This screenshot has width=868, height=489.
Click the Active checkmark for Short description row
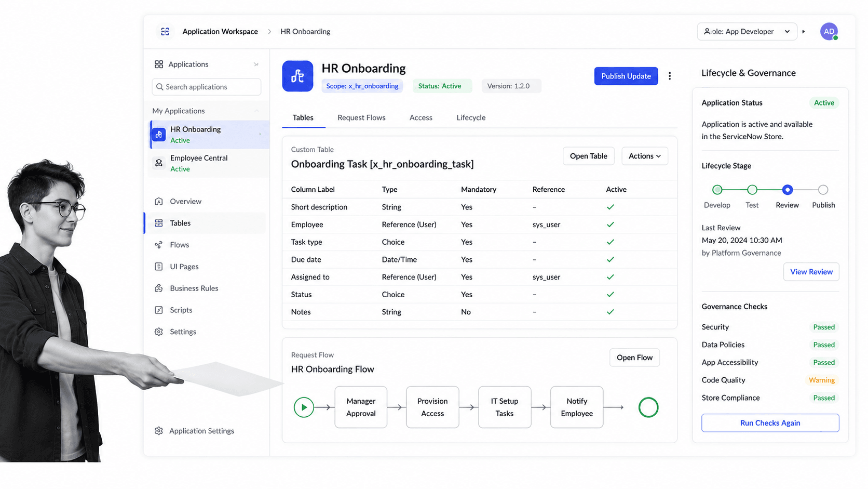tap(611, 207)
